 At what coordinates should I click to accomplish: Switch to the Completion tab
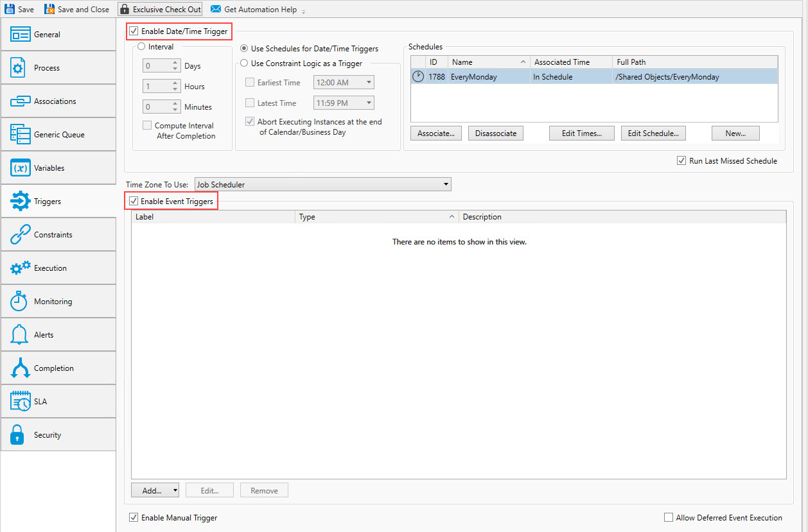tap(58, 368)
